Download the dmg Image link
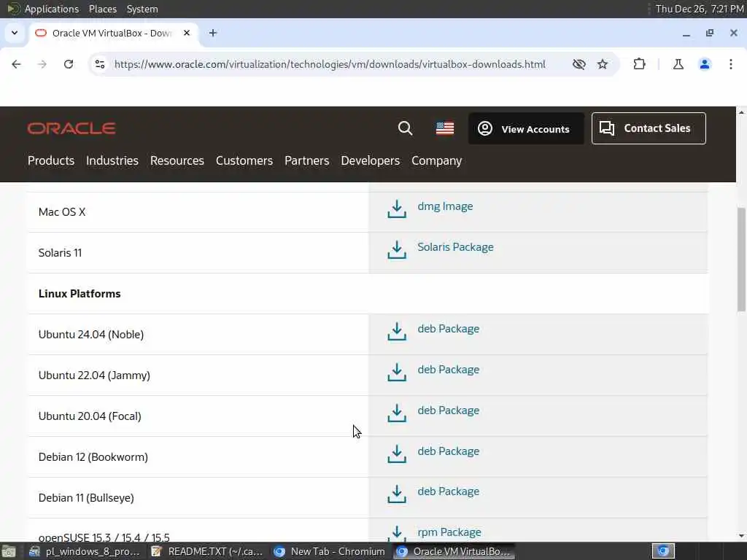Image resolution: width=747 pixels, height=560 pixels. click(445, 206)
